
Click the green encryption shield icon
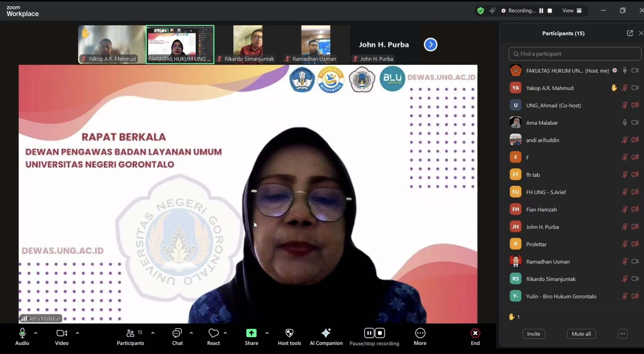[480, 11]
